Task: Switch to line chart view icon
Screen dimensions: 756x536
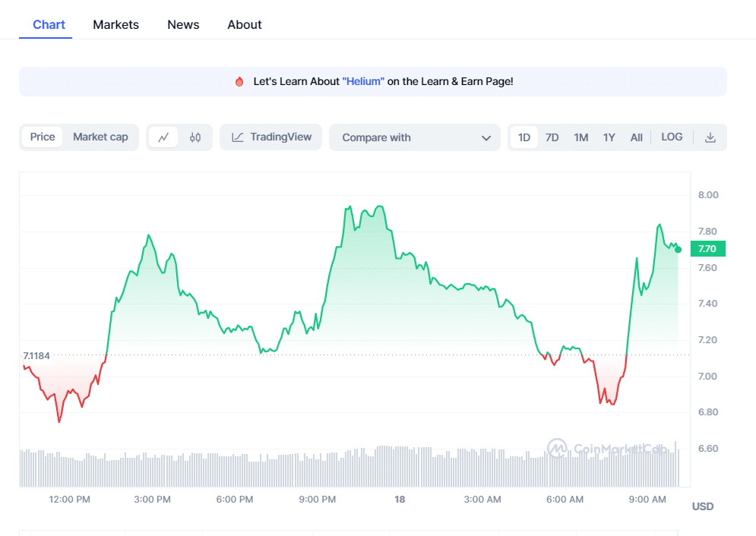Action: coord(163,137)
